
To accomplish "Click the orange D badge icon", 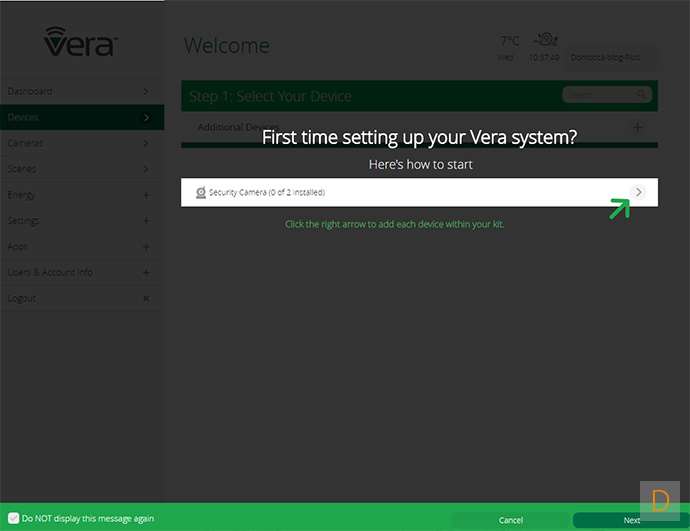I will pos(659,500).
